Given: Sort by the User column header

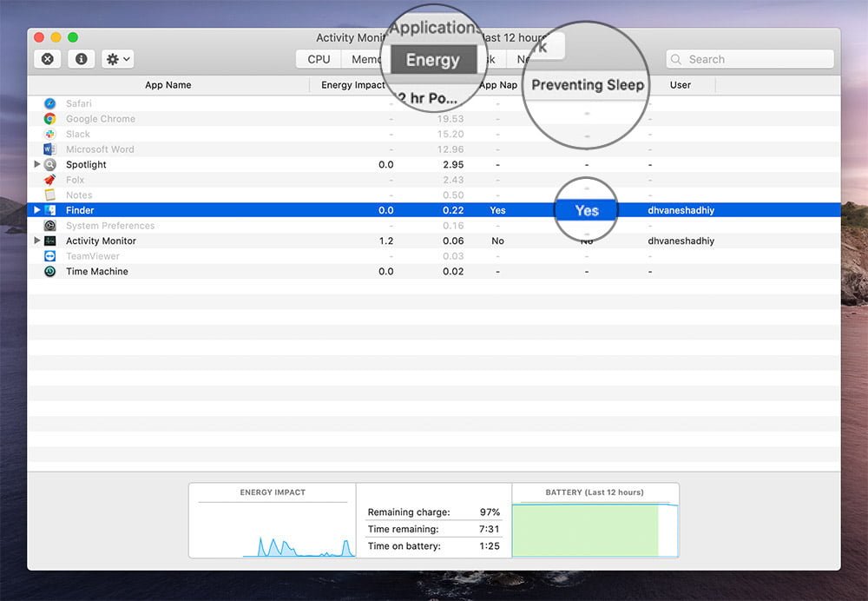Looking at the screenshot, I should 680,85.
